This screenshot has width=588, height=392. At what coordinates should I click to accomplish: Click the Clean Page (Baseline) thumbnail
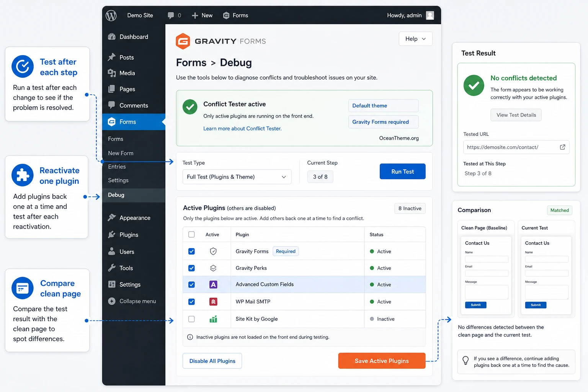(486, 275)
